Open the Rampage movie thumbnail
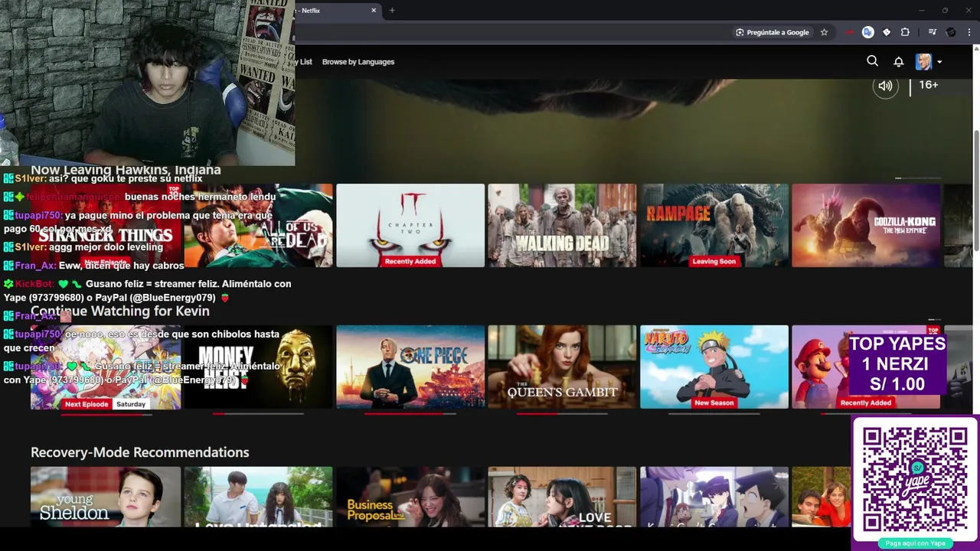This screenshot has width=980, height=551. pyautogui.click(x=714, y=225)
